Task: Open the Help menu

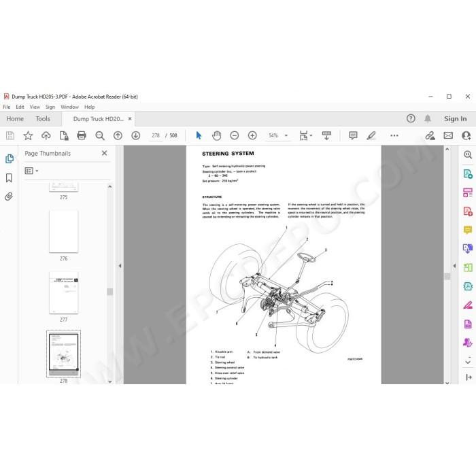Action: pos(90,107)
